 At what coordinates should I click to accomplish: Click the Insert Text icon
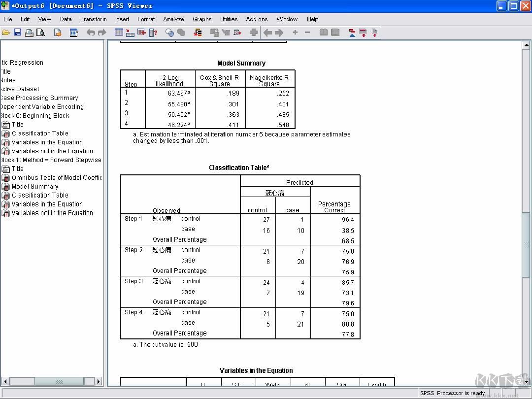(x=374, y=33)
